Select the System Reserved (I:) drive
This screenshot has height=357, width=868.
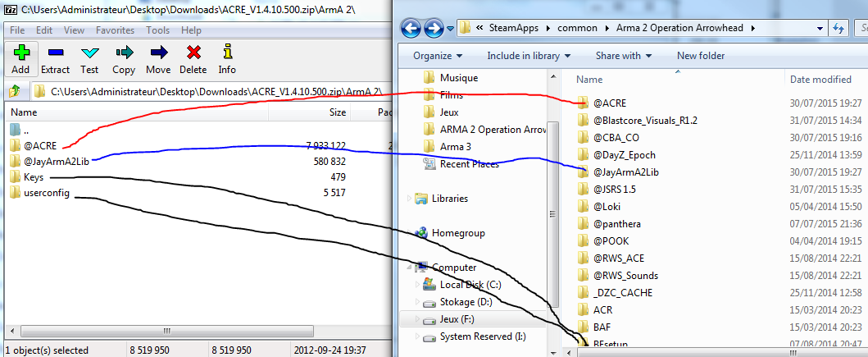(475, 336)
